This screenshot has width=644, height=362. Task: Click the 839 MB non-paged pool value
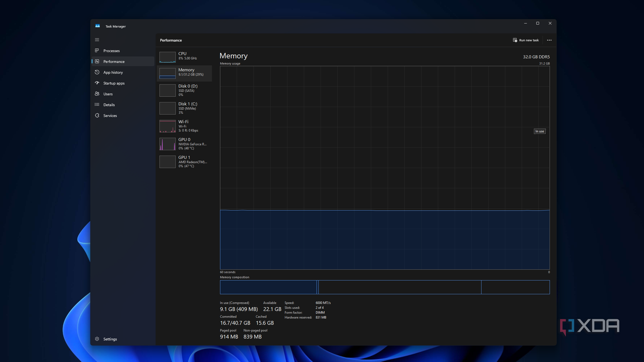pos(253,337)
